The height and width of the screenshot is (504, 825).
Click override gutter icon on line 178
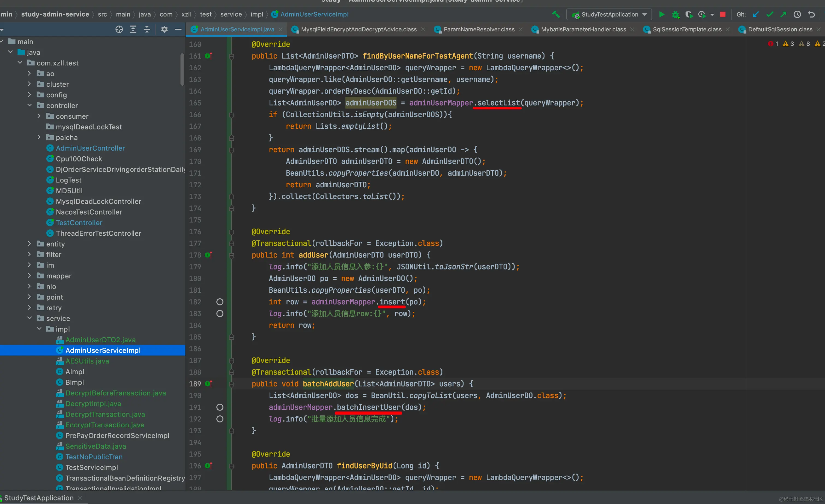click(209, 255)
